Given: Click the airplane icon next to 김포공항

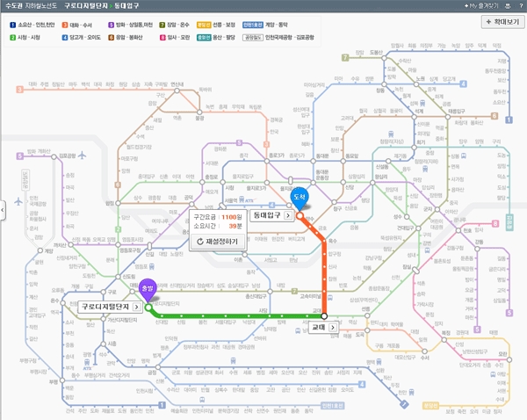Looking at the screenshot, I should (x=83, y=156).
